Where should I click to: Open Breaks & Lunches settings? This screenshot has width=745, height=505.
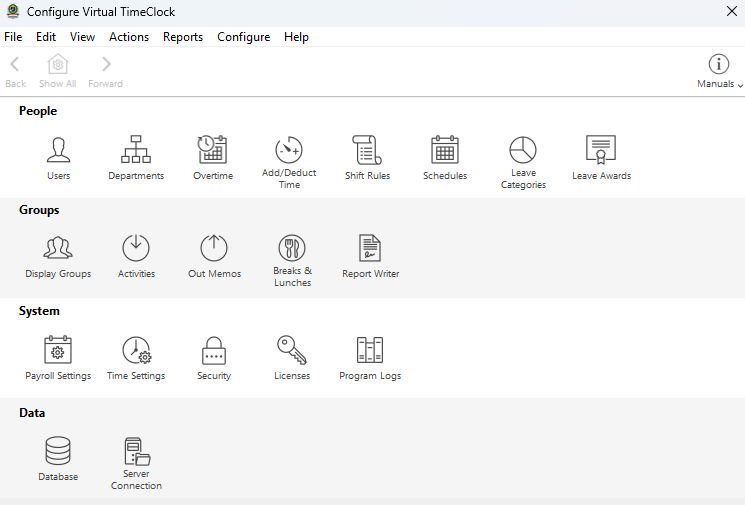pyautogui.click(x=292, y=261)
